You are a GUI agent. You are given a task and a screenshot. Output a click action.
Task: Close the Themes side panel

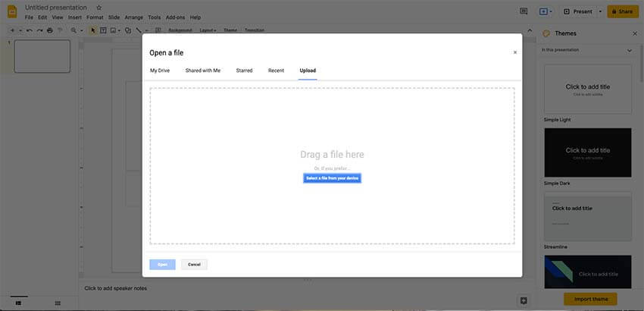(634, 33)
